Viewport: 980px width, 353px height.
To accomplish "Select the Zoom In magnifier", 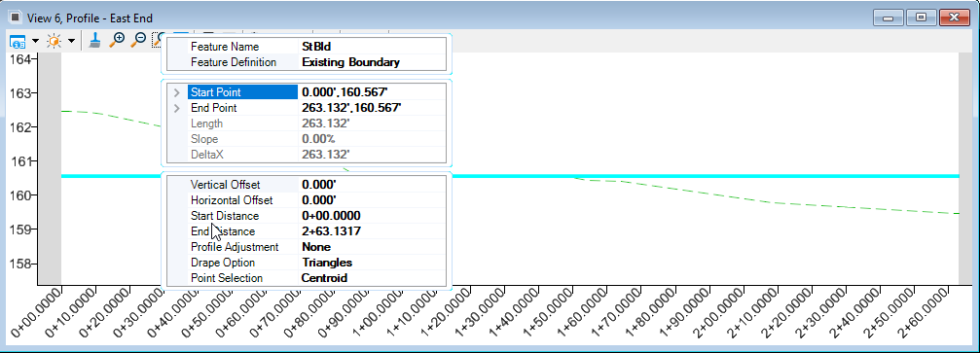I will [117, 41].
